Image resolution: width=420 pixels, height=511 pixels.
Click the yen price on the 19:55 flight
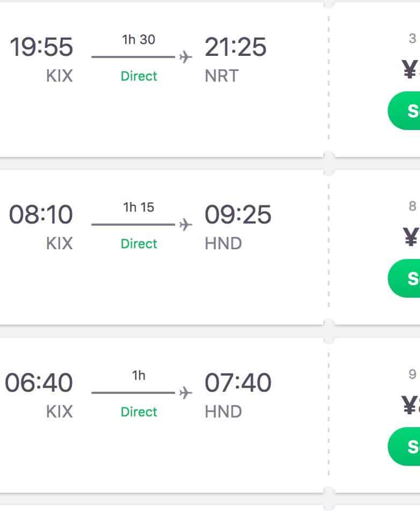(410, 70)
